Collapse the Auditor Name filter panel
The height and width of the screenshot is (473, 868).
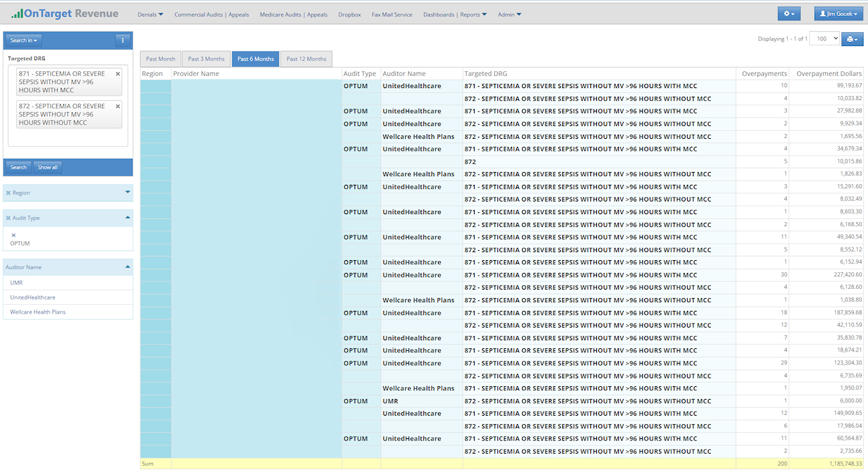coord(128,267)
